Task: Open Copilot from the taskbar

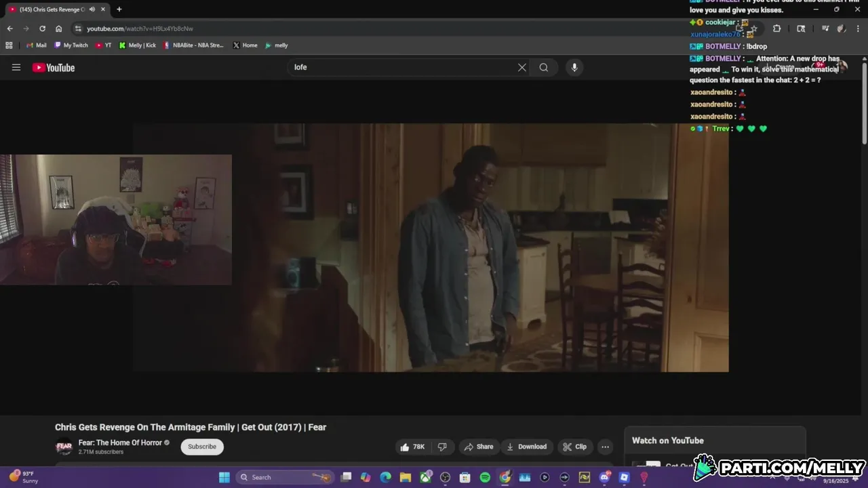Action: pyautogui.click(x=366, y=477)
